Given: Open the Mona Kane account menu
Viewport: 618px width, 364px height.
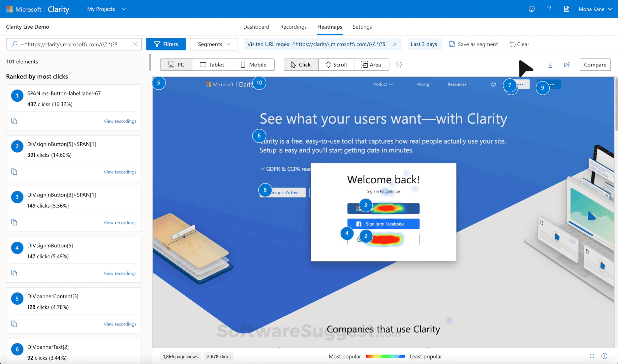Looking at the screenshot, I should pos(595,9).
